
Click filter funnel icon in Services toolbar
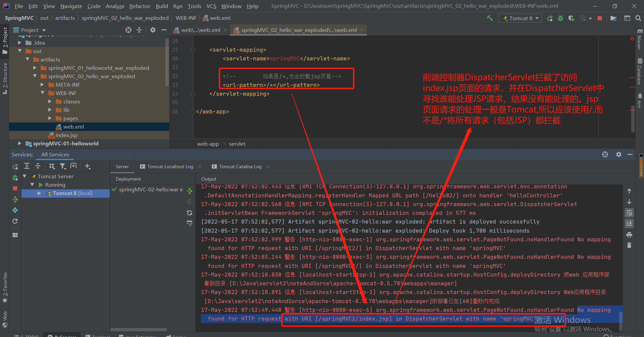pyautogui.click(x=63, y=166)
